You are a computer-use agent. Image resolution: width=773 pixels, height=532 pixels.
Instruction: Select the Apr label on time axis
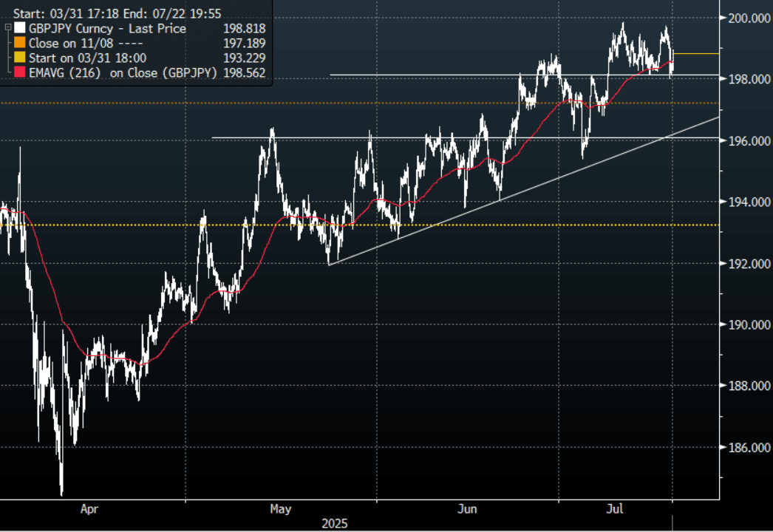click(89, 509)
